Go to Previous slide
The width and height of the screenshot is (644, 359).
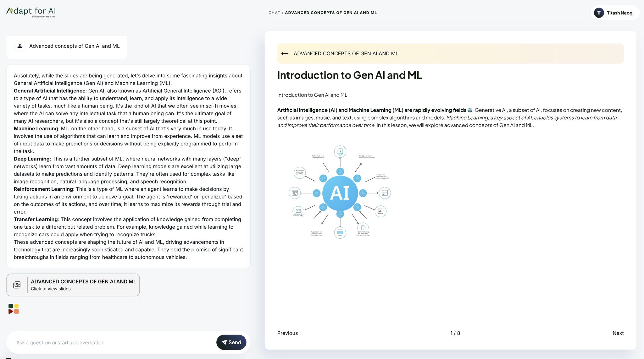click(287, 333)
